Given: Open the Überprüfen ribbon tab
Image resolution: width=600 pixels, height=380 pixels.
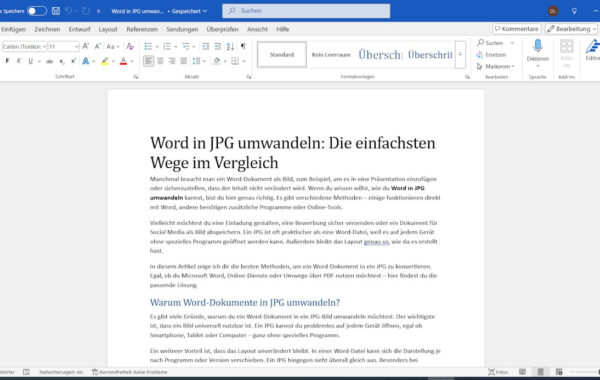Looking at the screenshot, I should (222, 29).
